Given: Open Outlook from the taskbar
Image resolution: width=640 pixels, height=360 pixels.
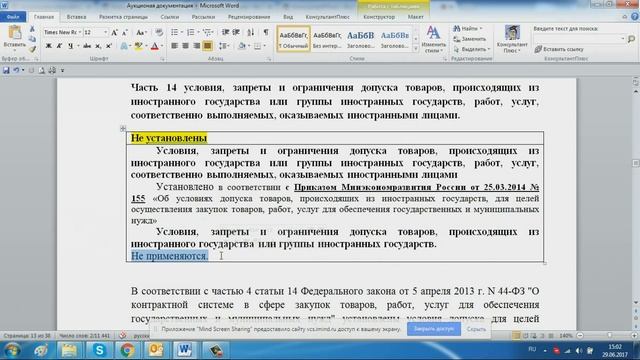Looking at the screenshot, I should [156, 350].
